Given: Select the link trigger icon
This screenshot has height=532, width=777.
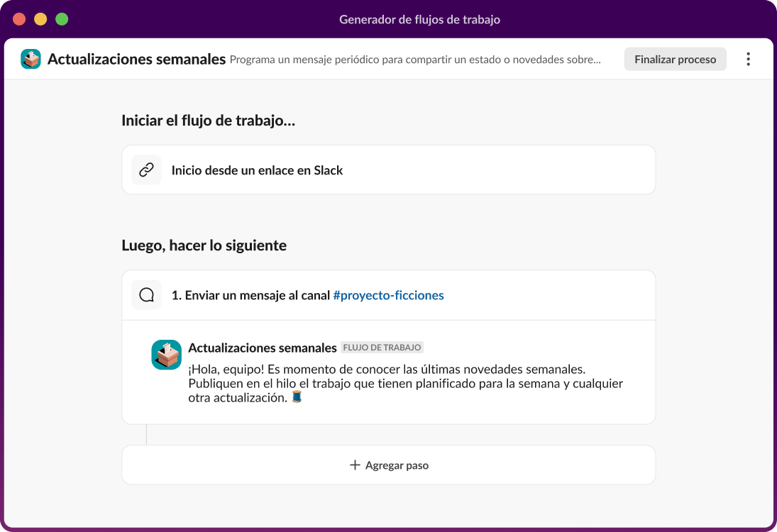Looking at the screenshot, I should click(146, 170).
